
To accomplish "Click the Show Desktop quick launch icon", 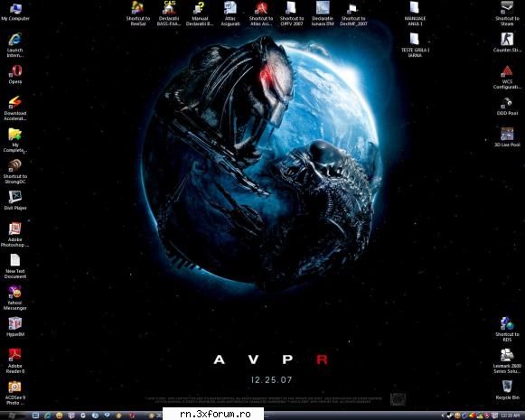I will coord(35,415).
